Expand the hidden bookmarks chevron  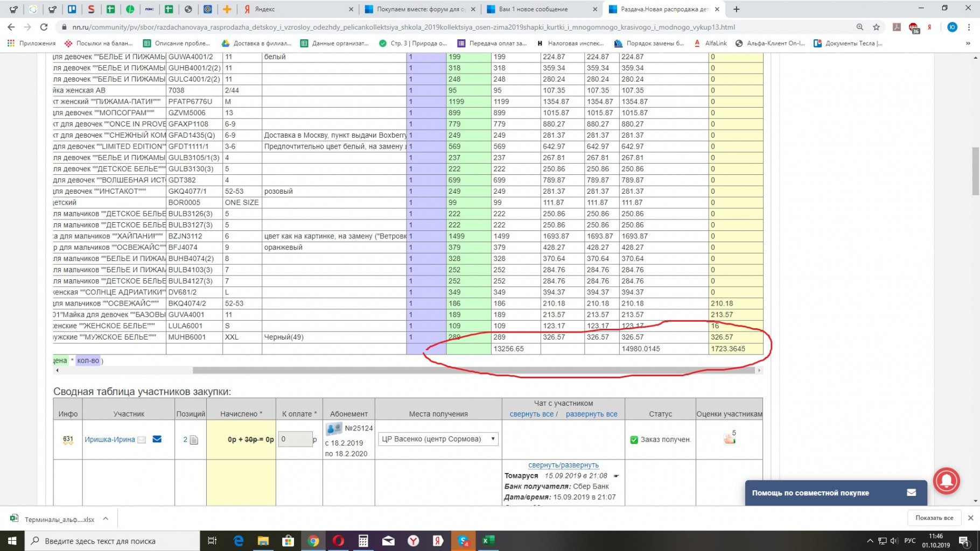point(968,43)
